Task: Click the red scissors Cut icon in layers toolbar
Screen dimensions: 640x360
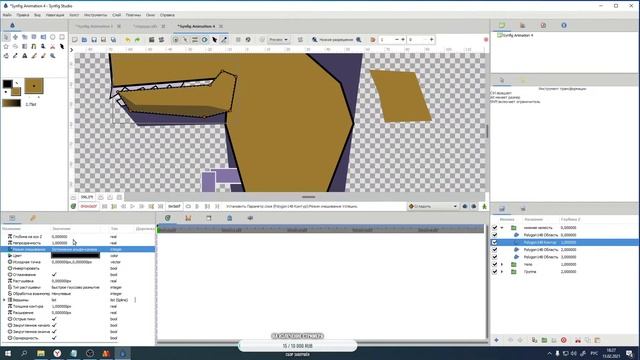Action: [578, 340]
